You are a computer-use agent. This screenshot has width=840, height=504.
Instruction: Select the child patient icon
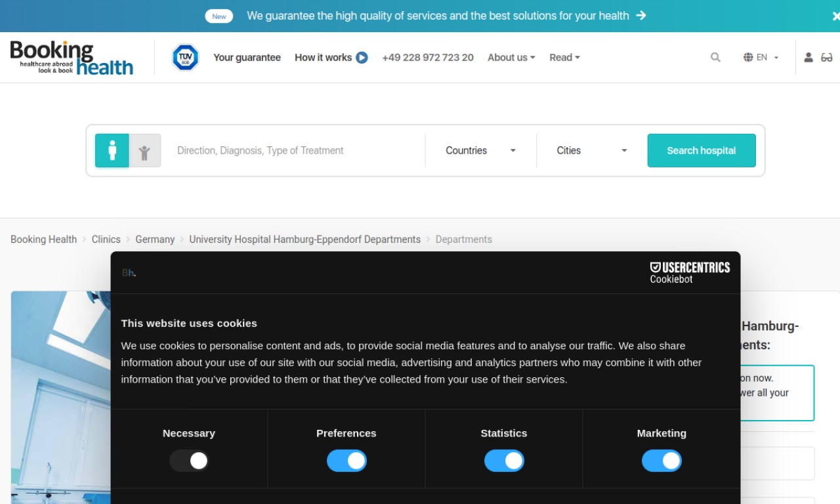click(144, 150)
